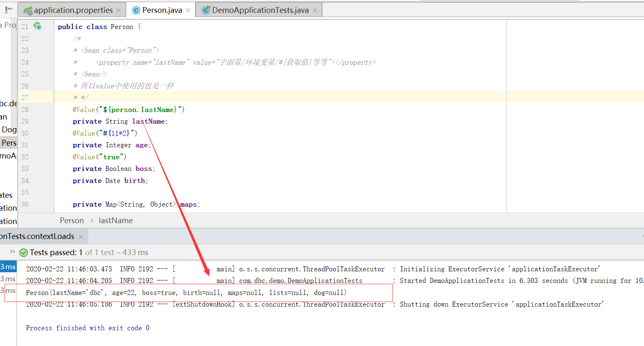Close the DemoApplicationTests.java tab
The height and width of the screenshot is (346, 644).
pyautogui.click(x=315, y=10)
